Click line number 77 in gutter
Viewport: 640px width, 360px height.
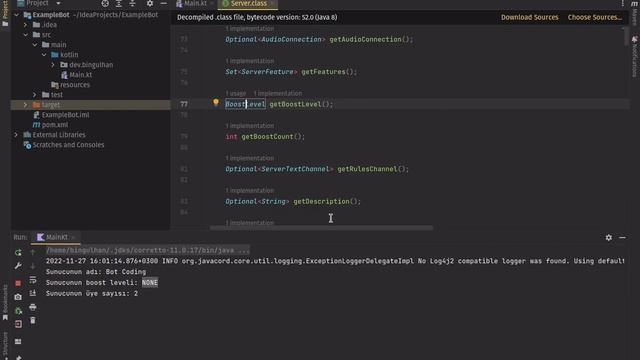click(184, 104)
